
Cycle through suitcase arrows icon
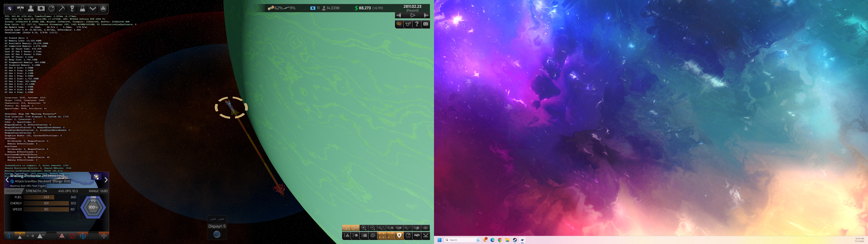[364, 236]
